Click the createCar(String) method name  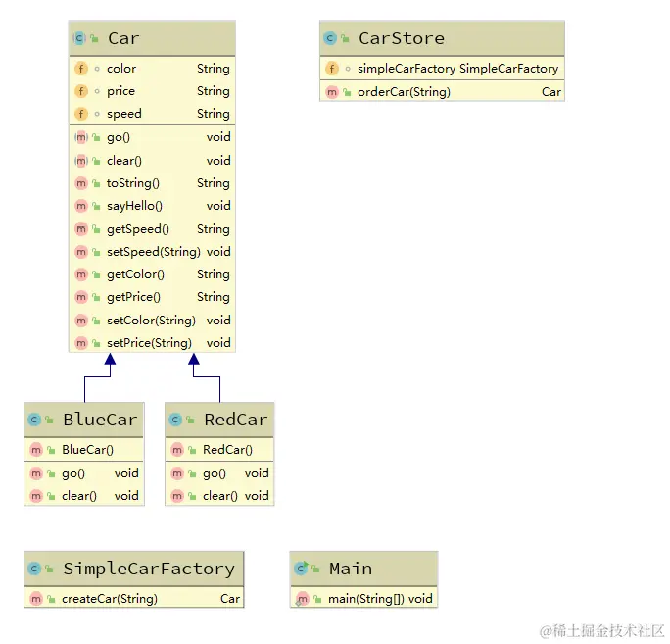pyautogui.click(x=110, y=599)
